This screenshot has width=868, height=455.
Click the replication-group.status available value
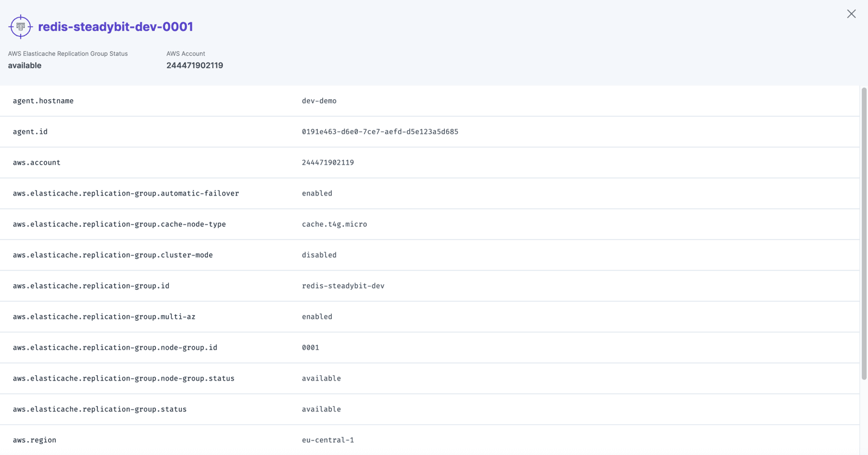(321, 410)
